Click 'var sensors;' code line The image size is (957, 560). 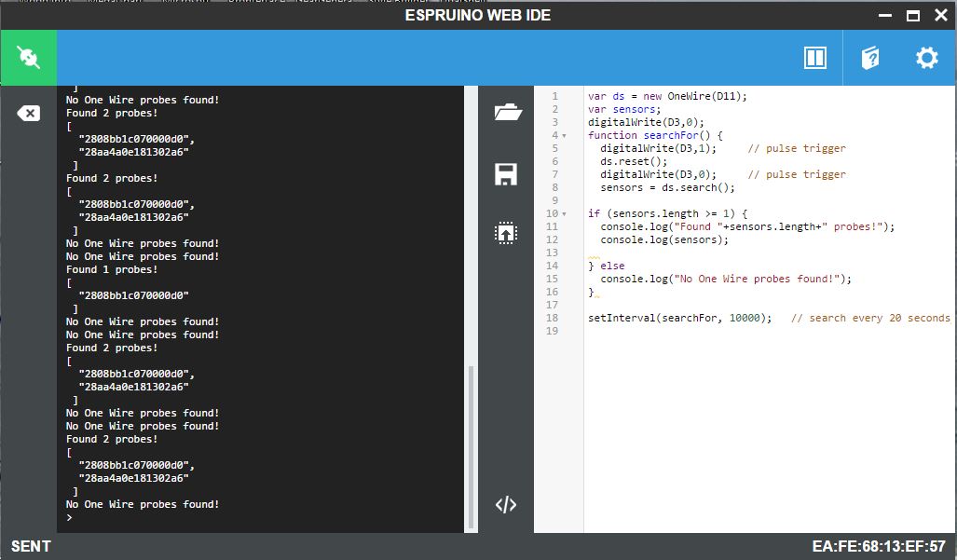(x=623, y=109)
